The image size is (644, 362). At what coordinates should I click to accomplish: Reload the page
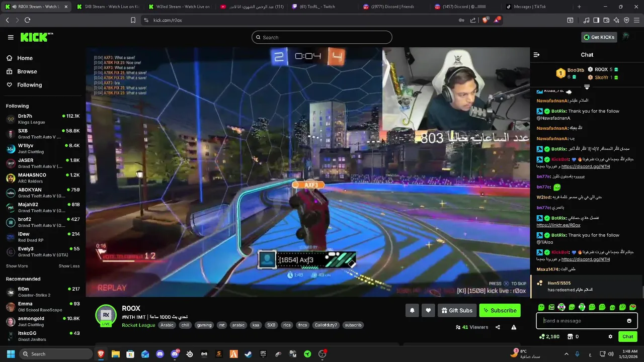point(27,20)
